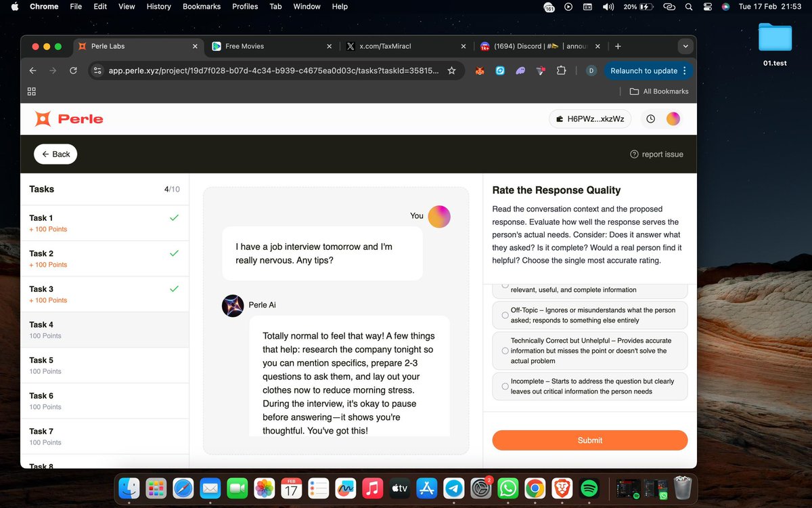Click the report issue link
The image size is (812, 508).
pyautogui.click(x=656, y=154)
